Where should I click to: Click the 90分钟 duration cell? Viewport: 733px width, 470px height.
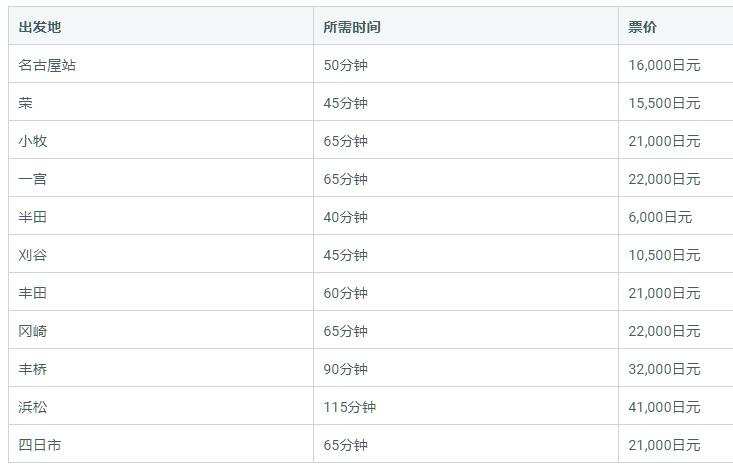point(346,369)
